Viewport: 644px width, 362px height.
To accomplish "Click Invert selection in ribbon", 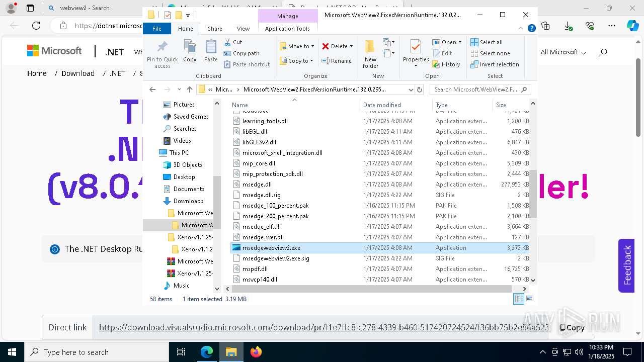I will (x=495, y=64).
